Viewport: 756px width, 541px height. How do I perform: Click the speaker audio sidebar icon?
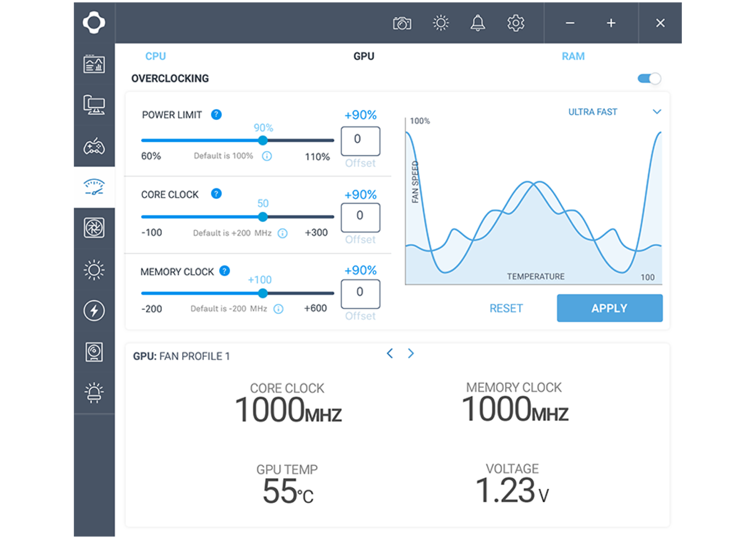pos(94,352)
